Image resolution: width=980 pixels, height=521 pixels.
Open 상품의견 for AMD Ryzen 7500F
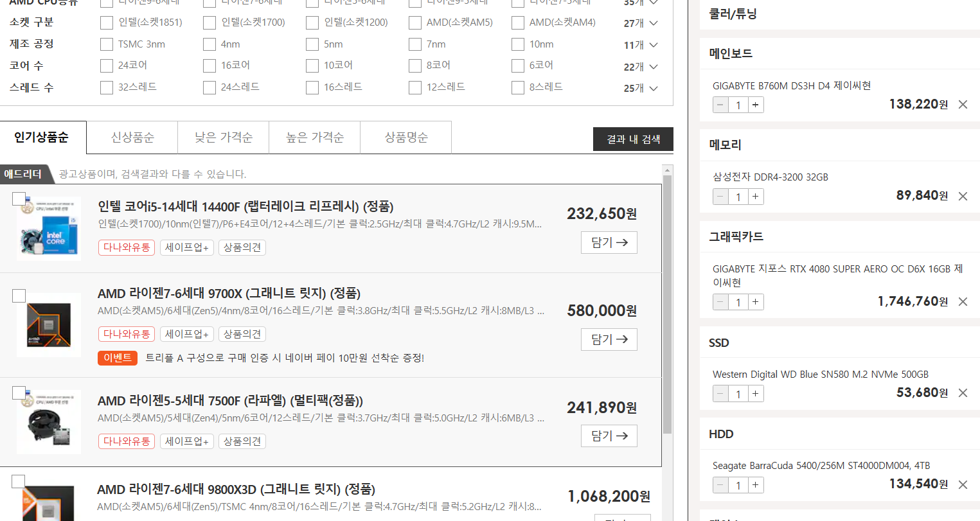click(242, 441)
